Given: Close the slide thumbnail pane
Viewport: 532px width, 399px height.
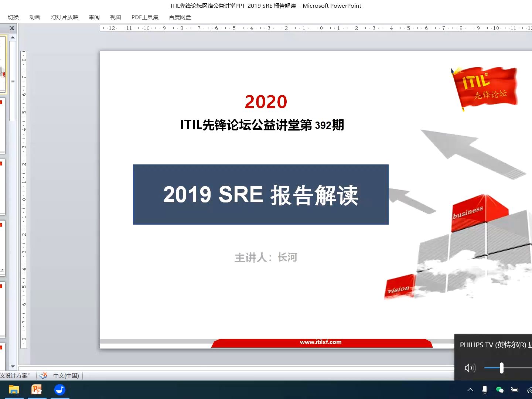Looking at the screenshot, I should coord(12,28).
